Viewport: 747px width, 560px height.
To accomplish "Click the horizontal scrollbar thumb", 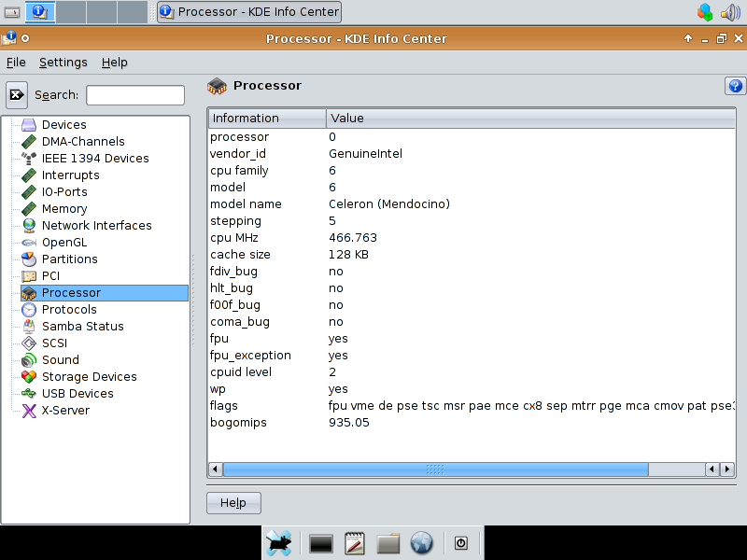I will tap(435, 469).
